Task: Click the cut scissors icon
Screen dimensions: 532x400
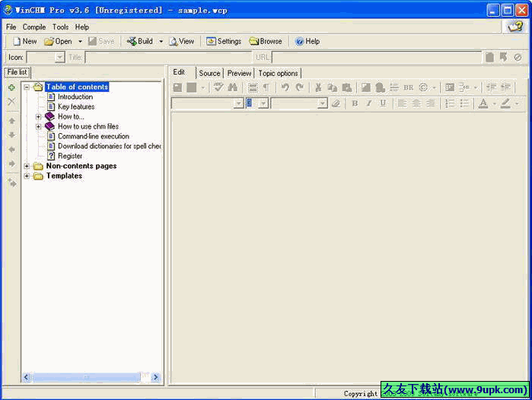Action: coord(318,87)
